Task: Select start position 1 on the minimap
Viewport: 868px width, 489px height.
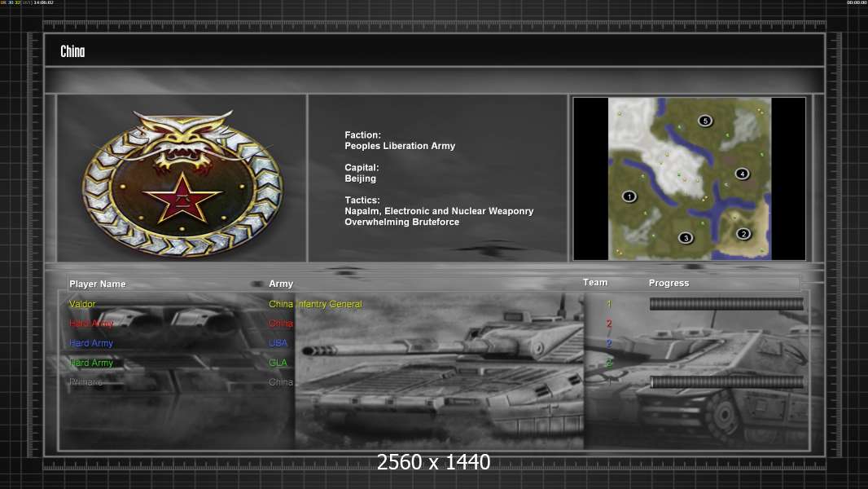Action: [629, 196]
